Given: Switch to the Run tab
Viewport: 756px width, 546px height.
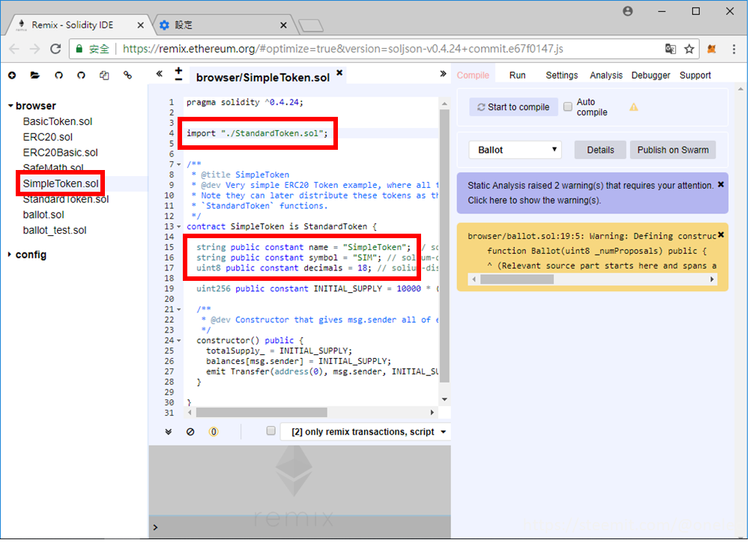Looking at the screenshot, I should [517, 75].
